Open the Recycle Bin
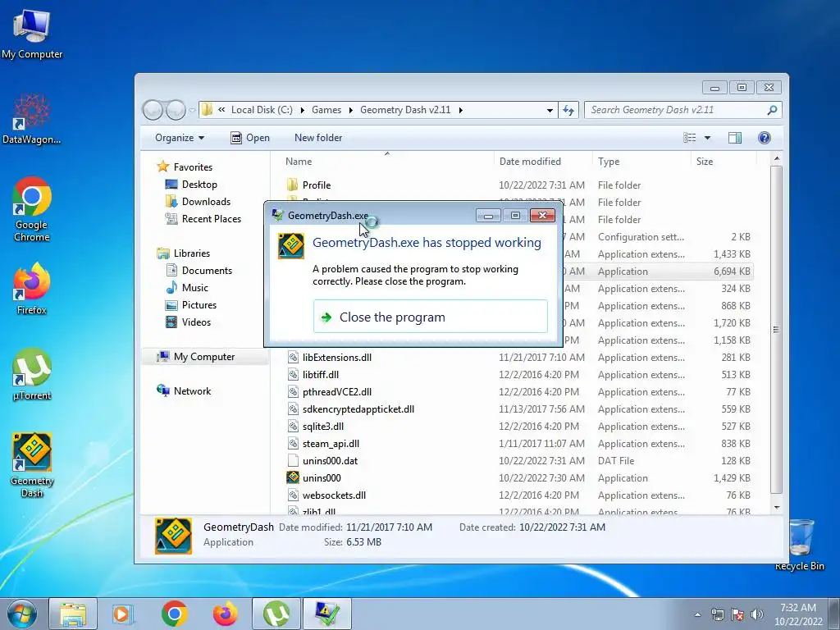Screen dimensions: 840x630 pos(799,545)
